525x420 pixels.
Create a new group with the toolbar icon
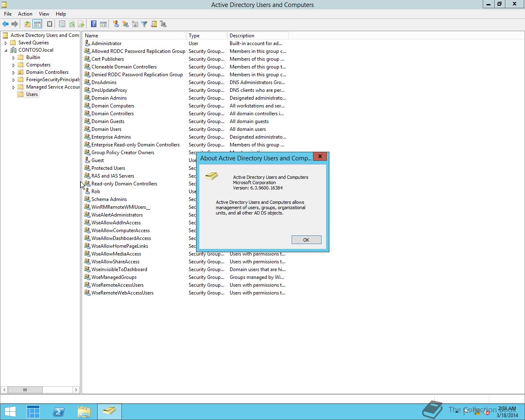tap(126, 24)
